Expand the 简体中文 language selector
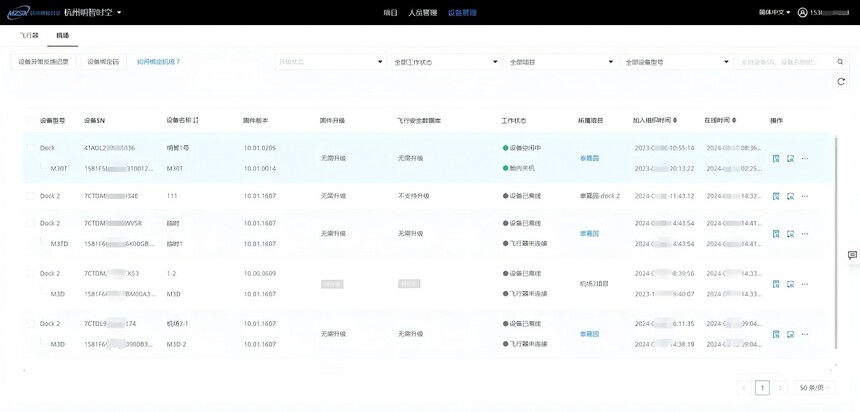Image resolution: width=860 pixels, height=412 pixels. (774, 12)
